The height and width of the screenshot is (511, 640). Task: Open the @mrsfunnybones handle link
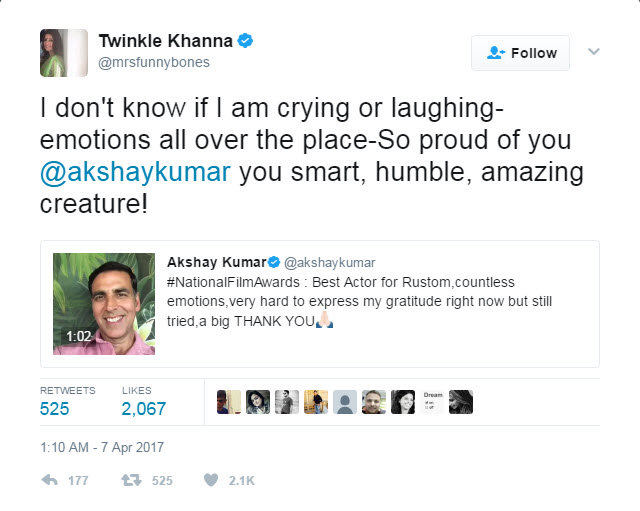point(153,62)
